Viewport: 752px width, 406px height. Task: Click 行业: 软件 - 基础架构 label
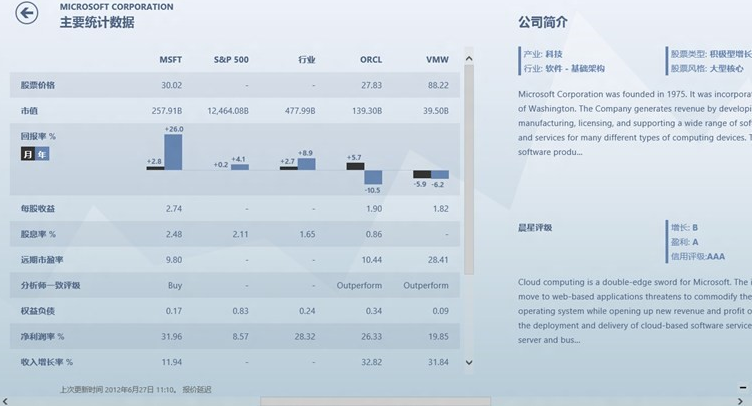564,69
